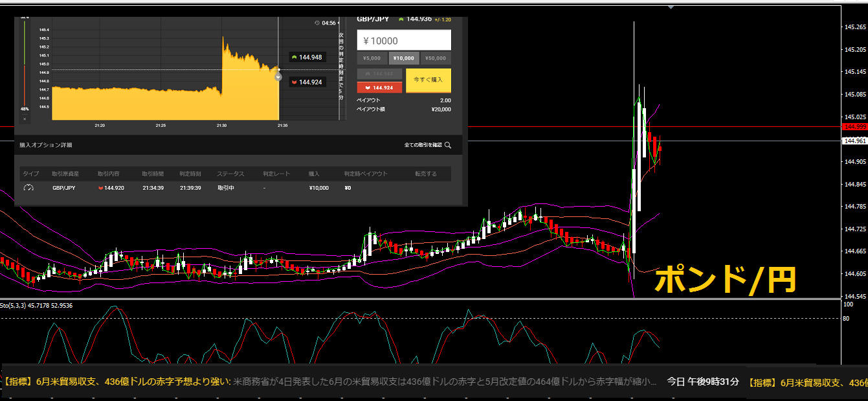Choose the gray High 144.948 option button

tap(379, 74)
